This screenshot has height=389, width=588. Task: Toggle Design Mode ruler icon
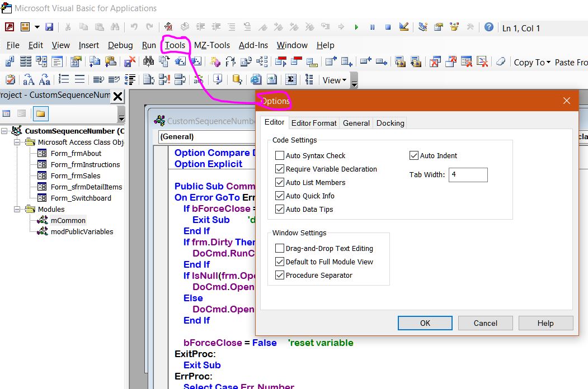404,27
